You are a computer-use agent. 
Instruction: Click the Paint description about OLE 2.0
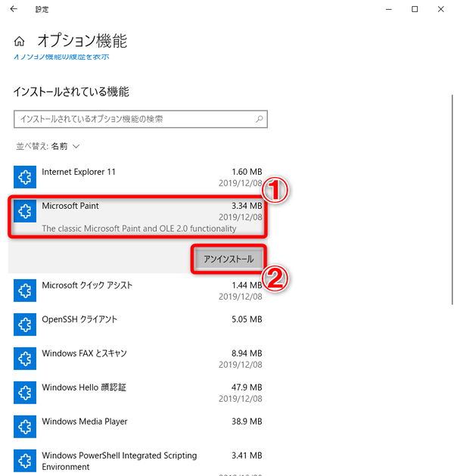coord(139,229)
